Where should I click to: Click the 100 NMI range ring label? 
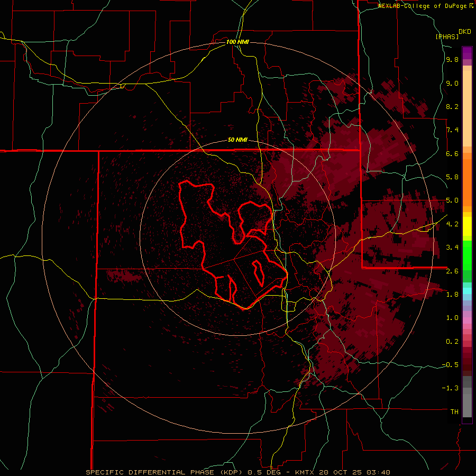click(x=237, y=42)
